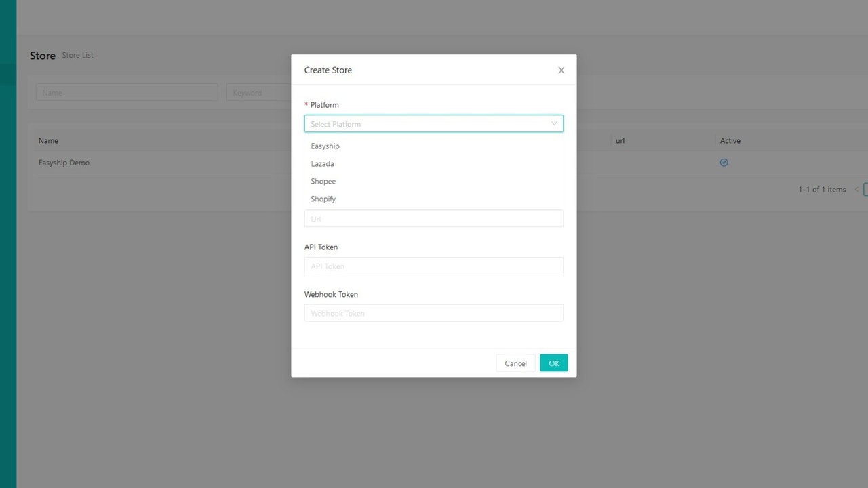Viewport: 868px width, 488px height.
Task: Select Shopee from the platform list
Action: pos(323,181)
